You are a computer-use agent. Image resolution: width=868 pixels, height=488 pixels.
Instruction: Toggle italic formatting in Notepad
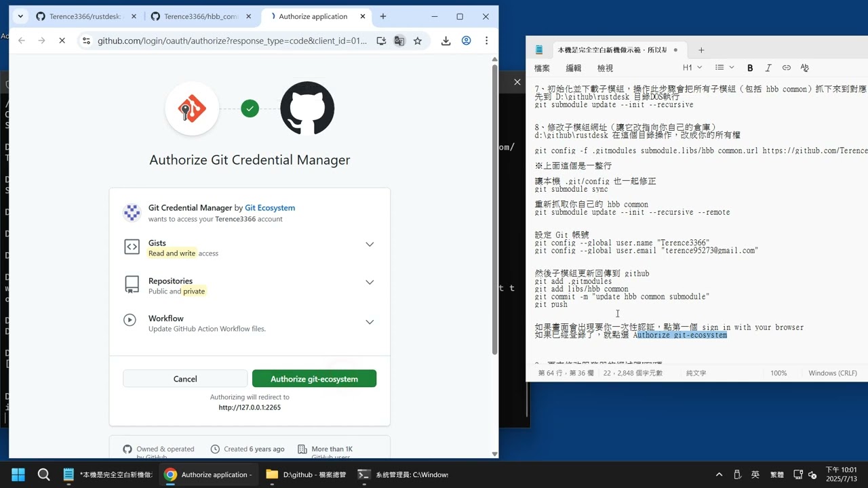coord(768,68)
